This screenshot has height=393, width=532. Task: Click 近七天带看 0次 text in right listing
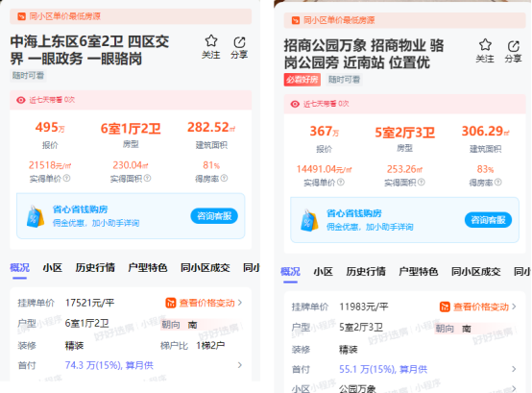[326, 104]
